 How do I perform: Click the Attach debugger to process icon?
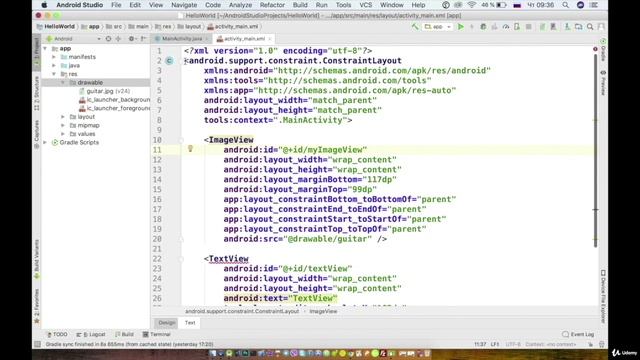pos(517,27)
